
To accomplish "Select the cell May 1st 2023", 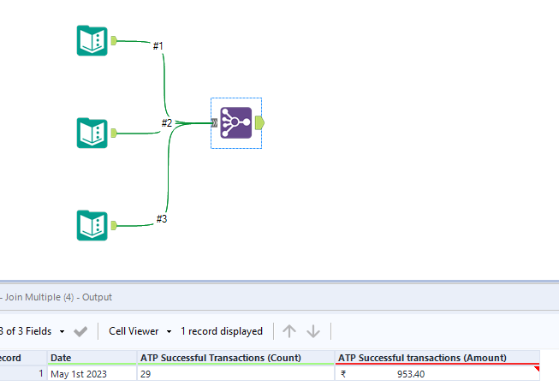I will click(x=92, y=374).
